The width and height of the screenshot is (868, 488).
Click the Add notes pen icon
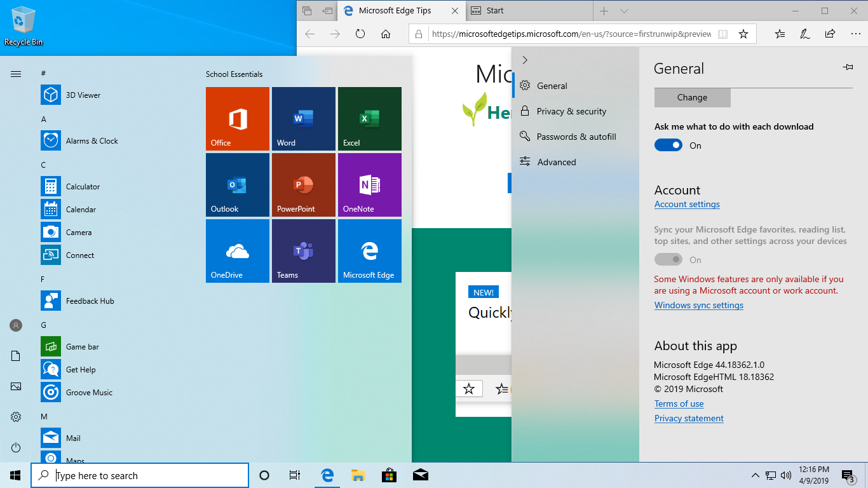805,34
